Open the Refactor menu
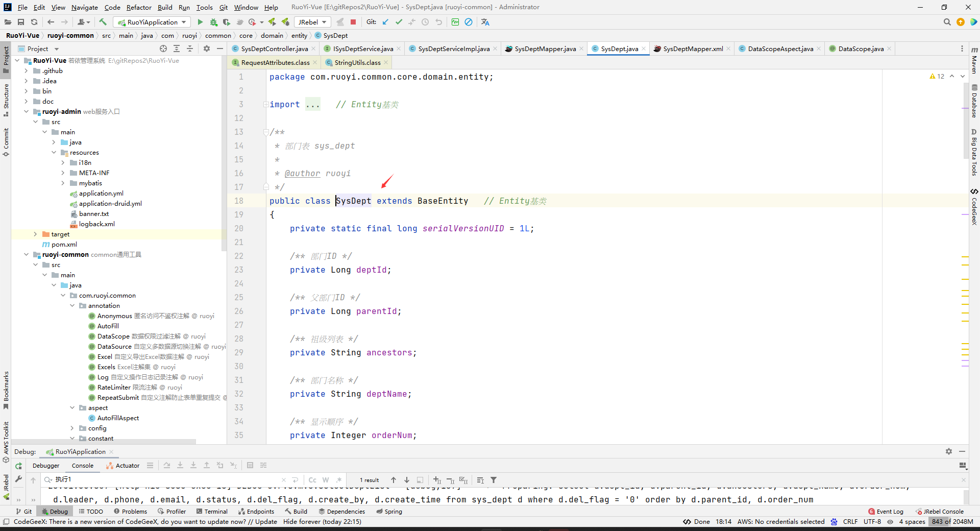980x531 pixels. 139,7
